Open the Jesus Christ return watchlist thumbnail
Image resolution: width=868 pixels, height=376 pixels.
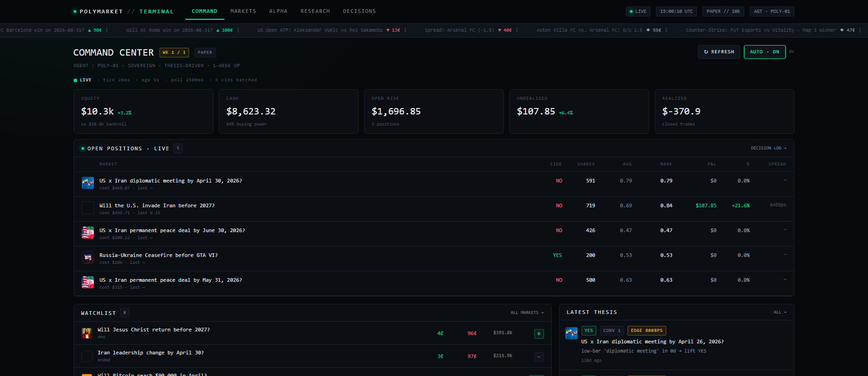[x=87, y=333]
